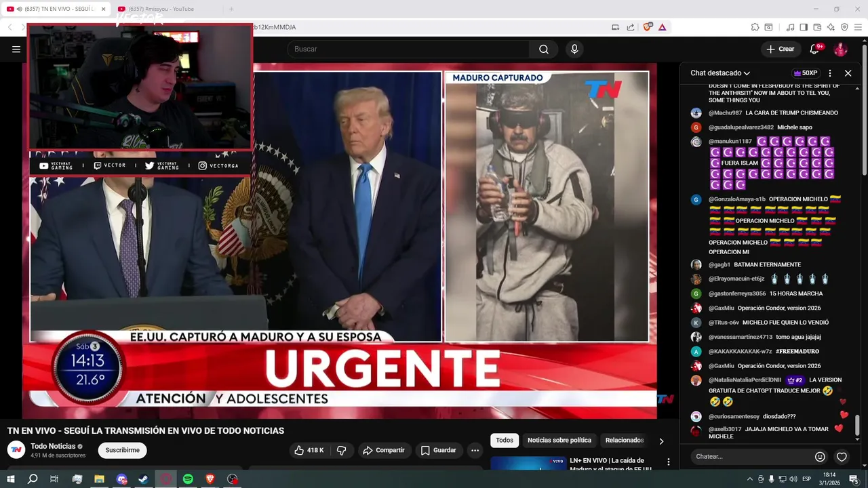Select Noticias sobre política chip
Screen dimensions: 868x488
point(559,440)
